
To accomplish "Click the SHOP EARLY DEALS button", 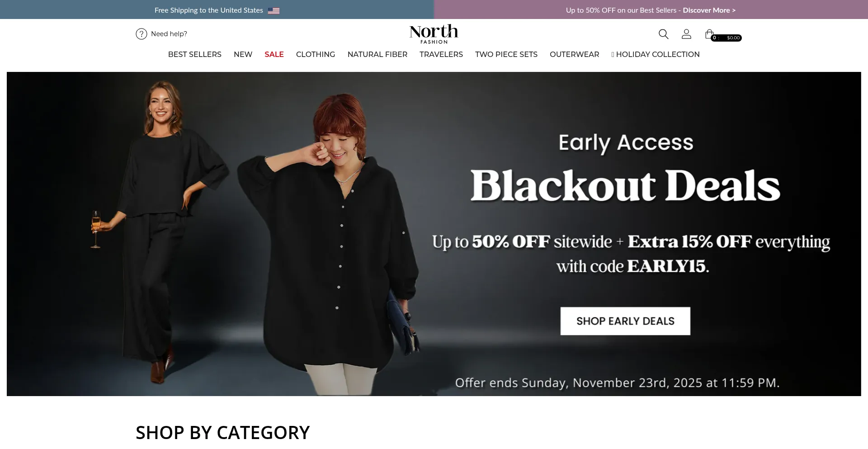I will (625, 321).
